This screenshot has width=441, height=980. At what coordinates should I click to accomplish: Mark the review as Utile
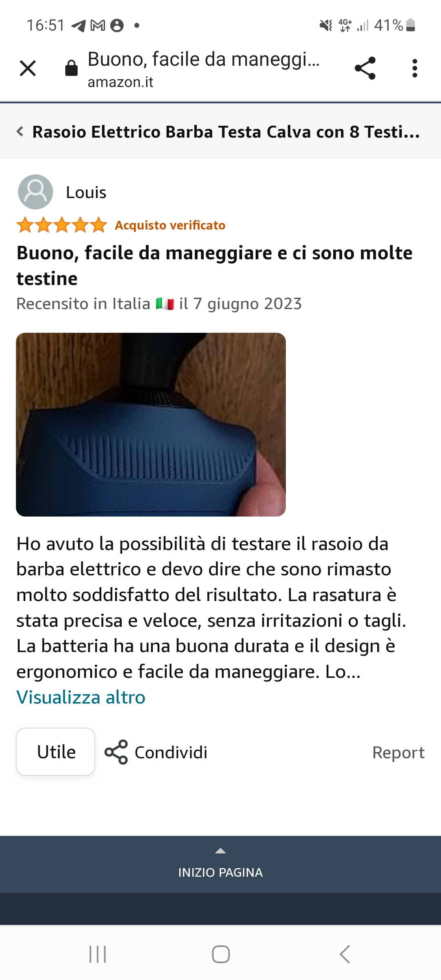pyautogui.click(x=56, y=752)
